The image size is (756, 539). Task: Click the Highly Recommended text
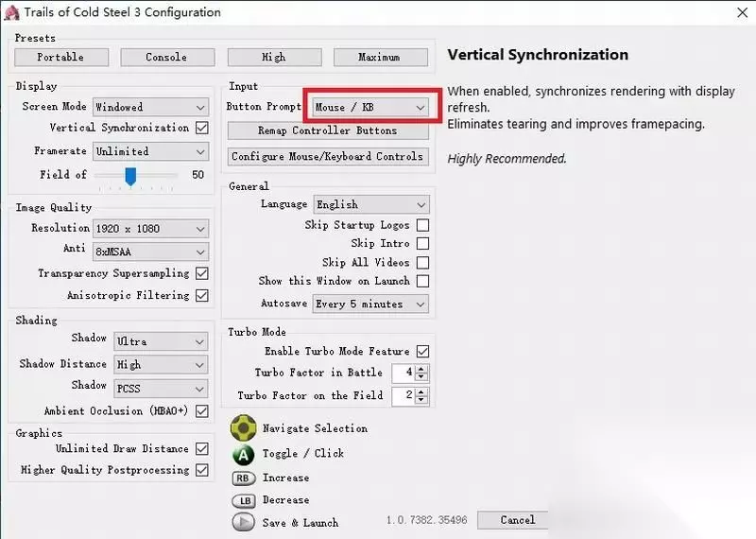pos(507,159)
